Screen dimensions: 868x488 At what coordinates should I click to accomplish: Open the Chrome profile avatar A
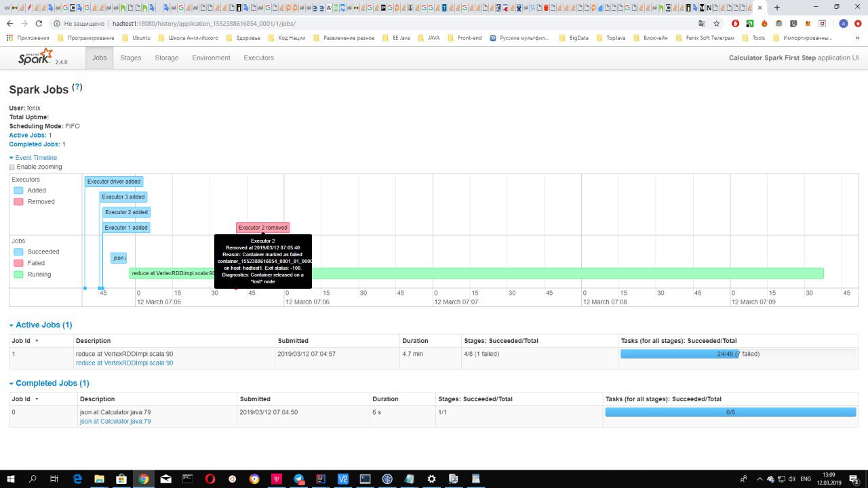tap(843, 23)
